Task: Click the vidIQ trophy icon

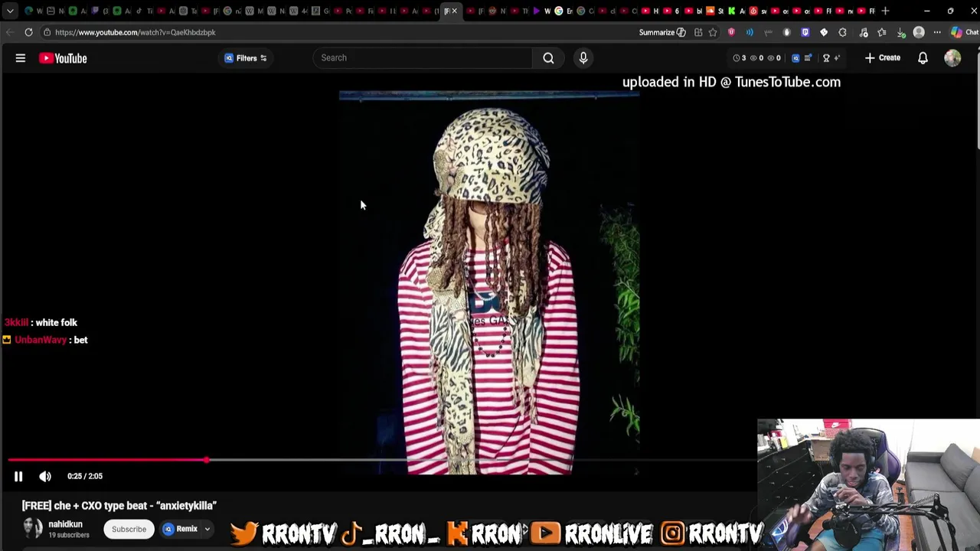Action: (x=826, y=58)
